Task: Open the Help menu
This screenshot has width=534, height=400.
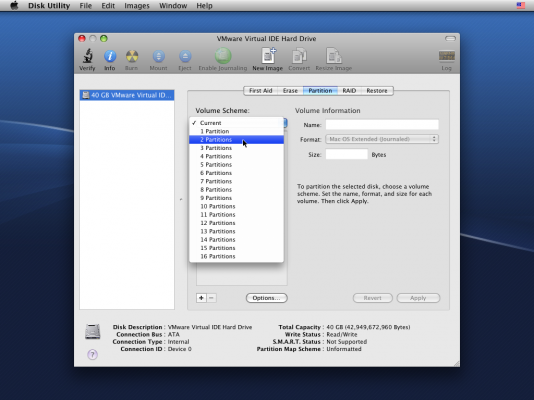Action: point(204,6)
